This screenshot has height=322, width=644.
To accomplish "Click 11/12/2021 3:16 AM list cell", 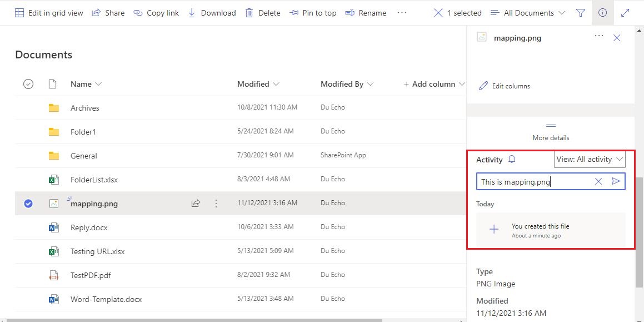I will pos(267,203).
